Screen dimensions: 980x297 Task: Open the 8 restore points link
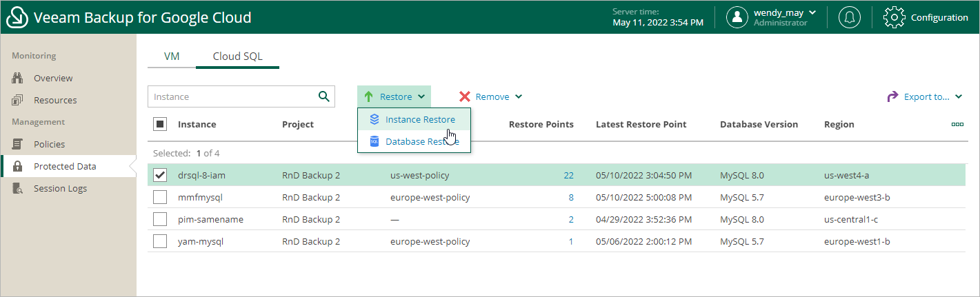click(x=571, y=197)
